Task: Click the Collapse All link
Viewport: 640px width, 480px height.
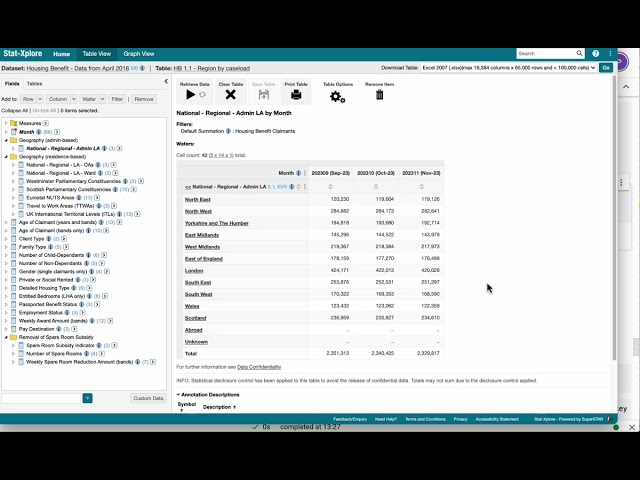Action: pyautogui.click(x=14, y=111)
